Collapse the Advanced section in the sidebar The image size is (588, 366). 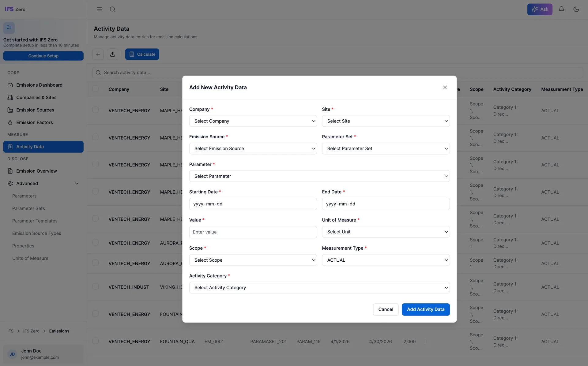click(77, 183)
